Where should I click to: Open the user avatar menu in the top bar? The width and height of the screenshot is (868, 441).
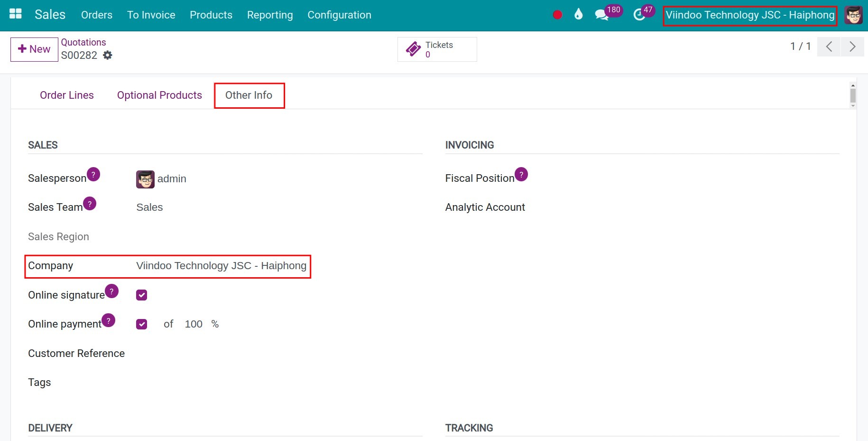(x=854, y=15)
